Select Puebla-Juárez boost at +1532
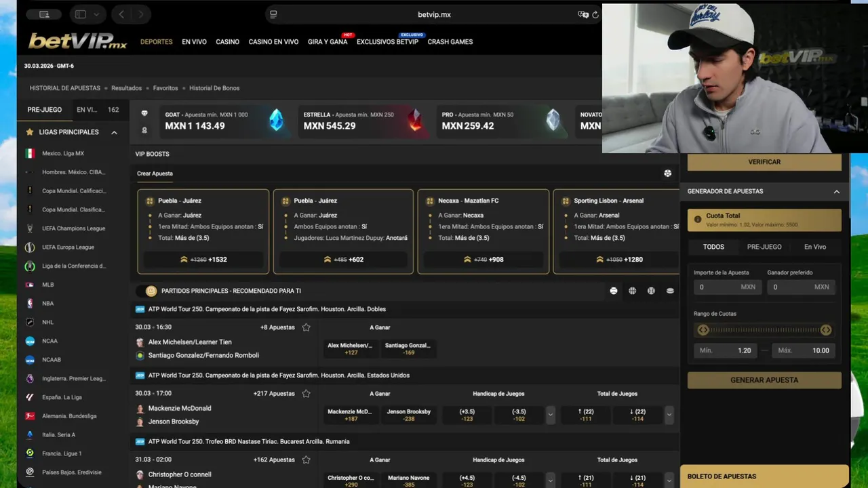868x488 pixels. tap(203, 260)
